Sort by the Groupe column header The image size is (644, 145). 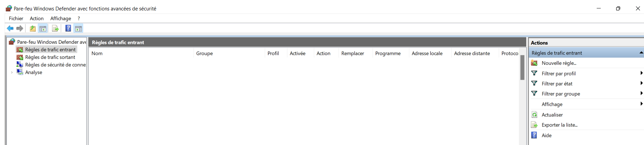tap(229, 53)
